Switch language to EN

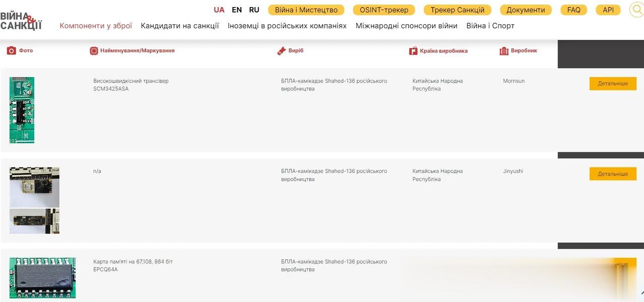point(237,10)
